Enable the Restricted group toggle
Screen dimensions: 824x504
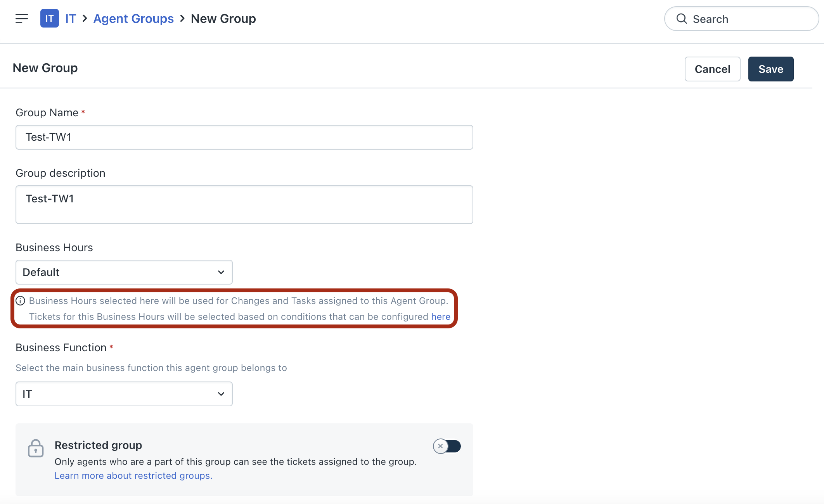[x=447, y=446]
